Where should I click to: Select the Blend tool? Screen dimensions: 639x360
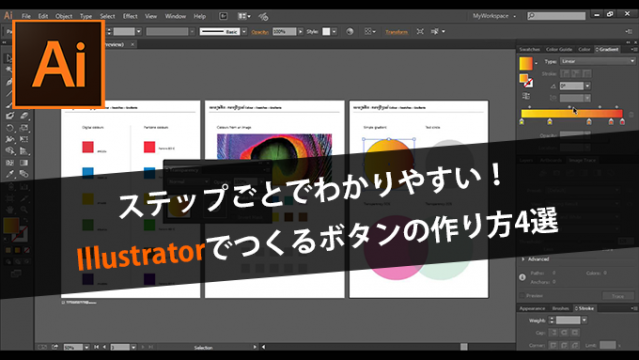24,174
